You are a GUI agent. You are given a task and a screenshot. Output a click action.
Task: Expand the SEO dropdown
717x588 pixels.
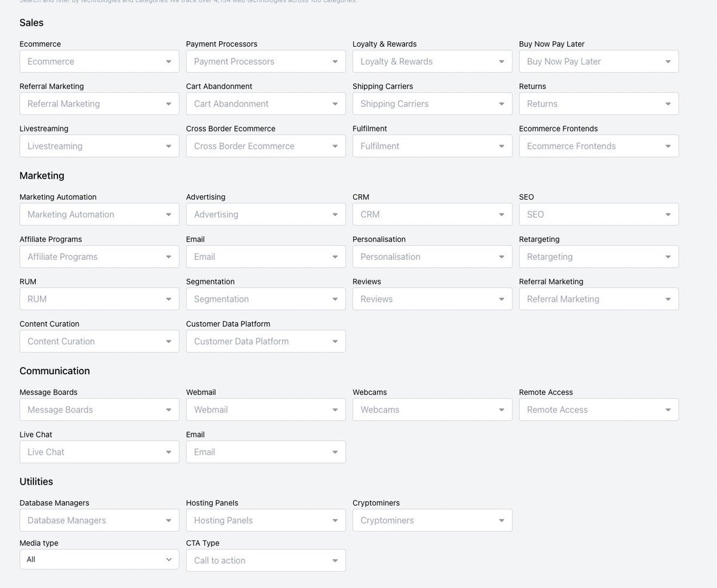pos(599,215)
